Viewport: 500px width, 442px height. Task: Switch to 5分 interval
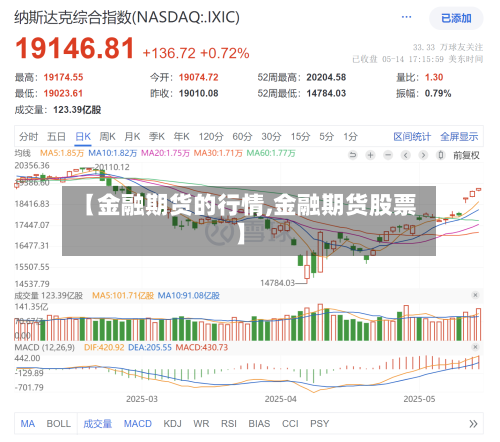[x=326, y=136]
